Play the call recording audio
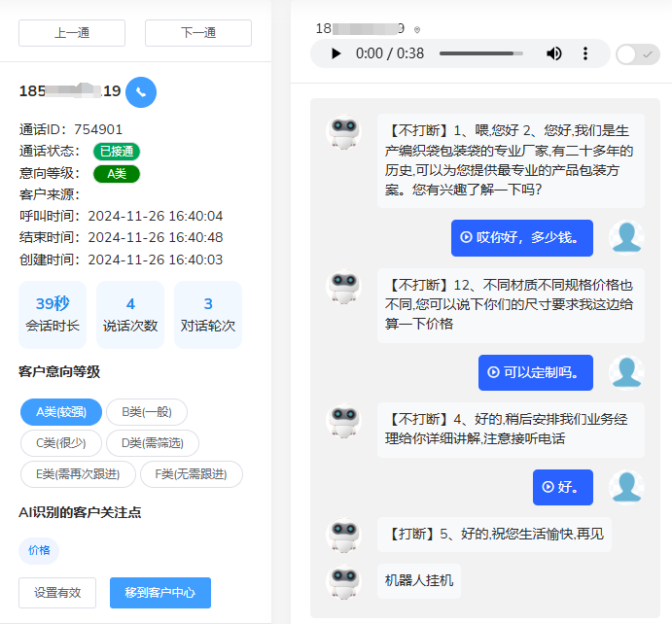Image resolution: width=672 pixels, height=624 pixels. [336, 53]
